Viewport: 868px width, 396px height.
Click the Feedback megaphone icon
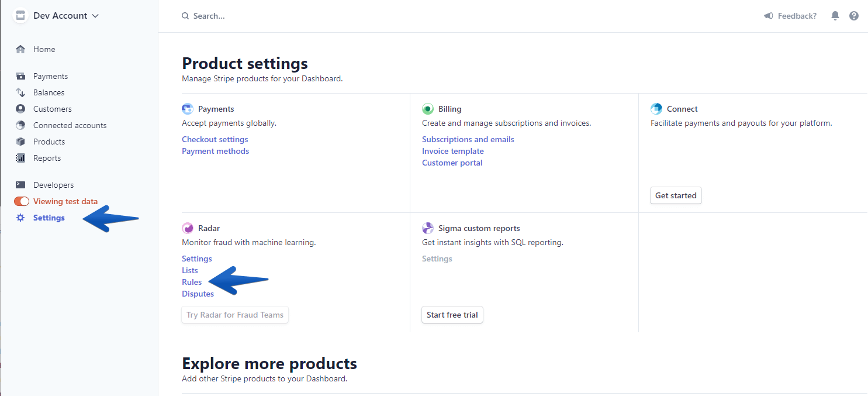(768, 16)
